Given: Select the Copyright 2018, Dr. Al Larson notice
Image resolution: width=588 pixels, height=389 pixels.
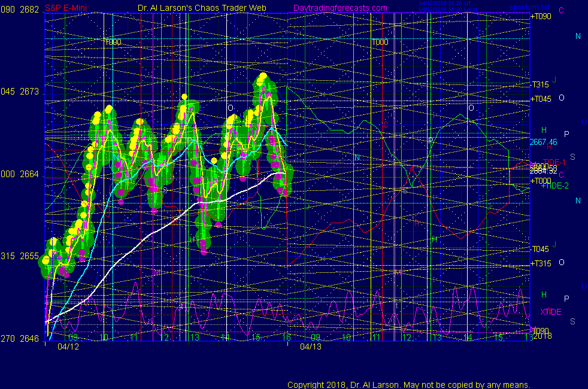Looking at the screenshot, I should click(x=409, y=385).
